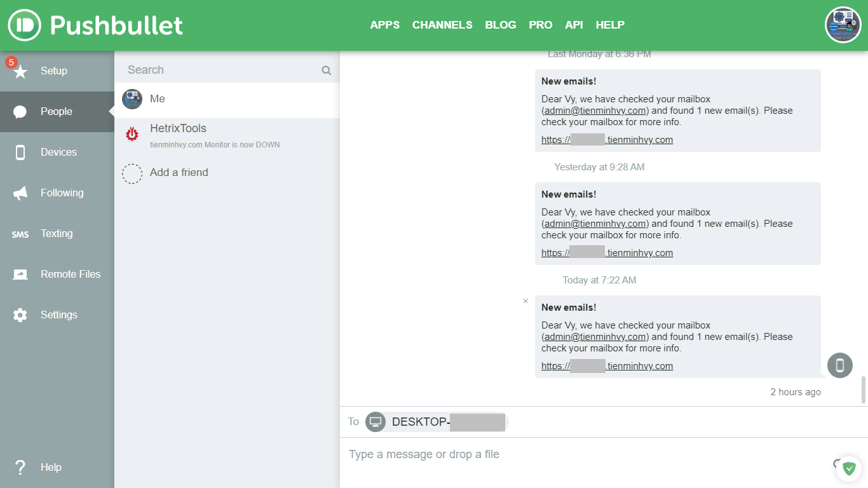Open the CHANNELS menu item
The height and width of the screenshot is (488, 868).
[x=442, y=25]
